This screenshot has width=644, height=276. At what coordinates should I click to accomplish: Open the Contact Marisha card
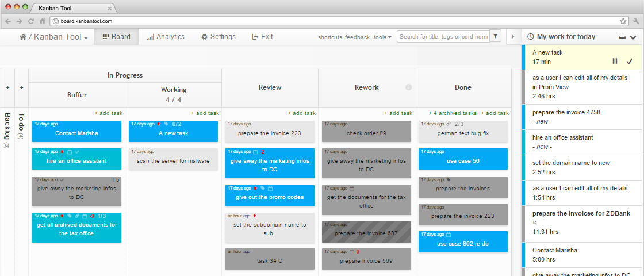coord(77,132)
